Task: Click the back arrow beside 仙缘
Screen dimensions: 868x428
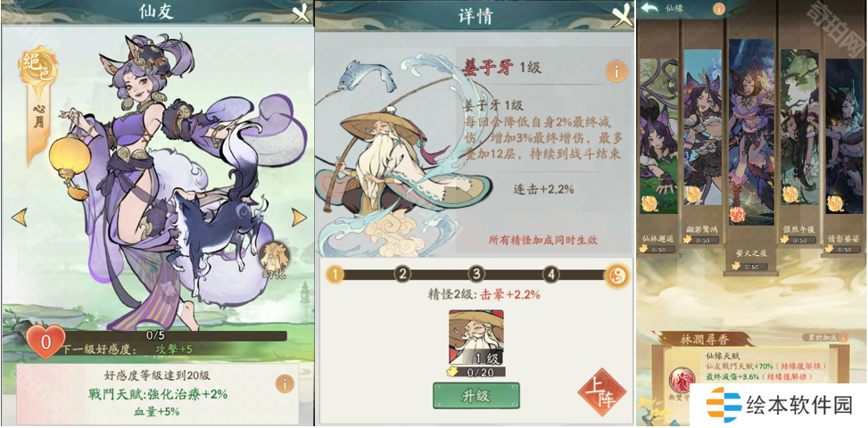Action: click(x=649, y=8)
